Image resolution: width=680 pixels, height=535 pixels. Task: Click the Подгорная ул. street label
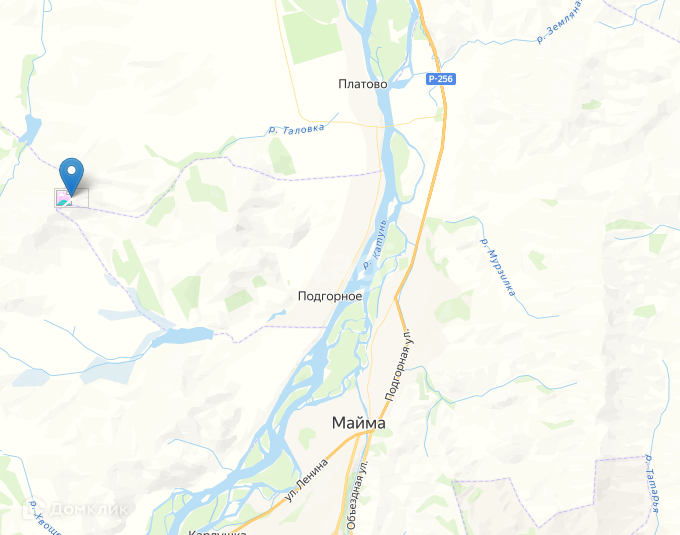(x=397, y=365)
